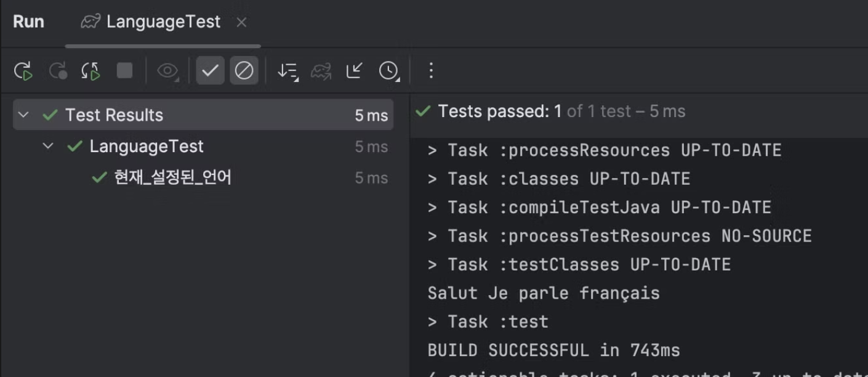Close the LanguageTest run tab
This screenshot has height=377, width=868.
[x=242, y=23]
